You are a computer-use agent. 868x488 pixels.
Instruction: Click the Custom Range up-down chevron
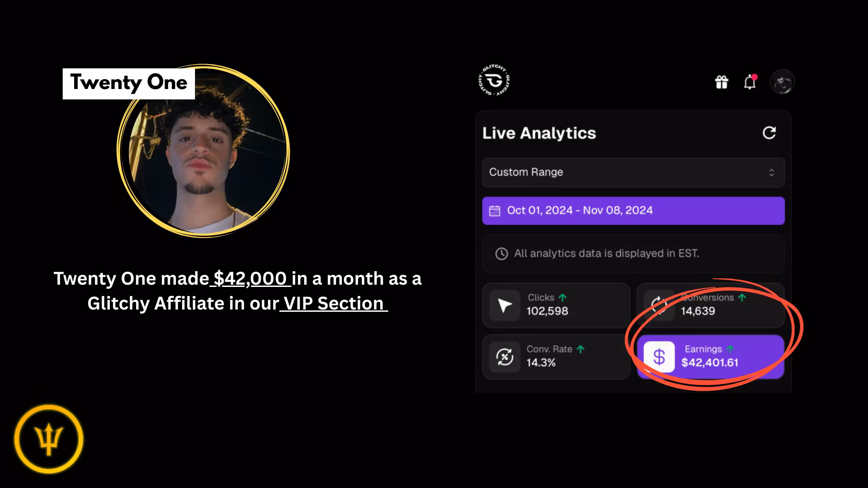[x=771, y=173]
